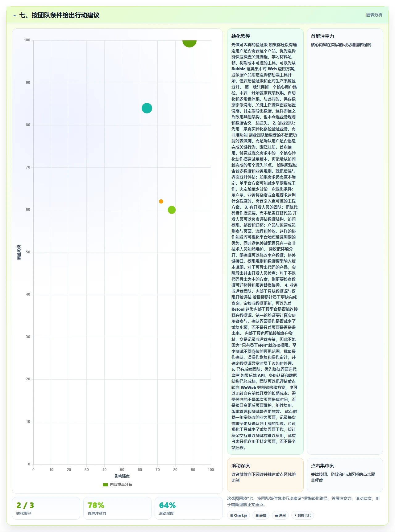Click the text 关键按钮、链接和互动区域的点击聚合程度

tap(343, 477)
